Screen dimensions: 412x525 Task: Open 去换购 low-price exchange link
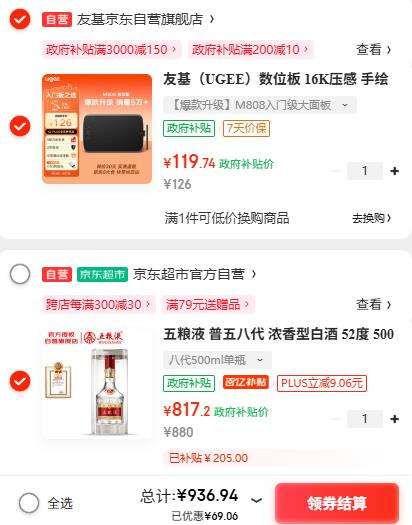372,218
